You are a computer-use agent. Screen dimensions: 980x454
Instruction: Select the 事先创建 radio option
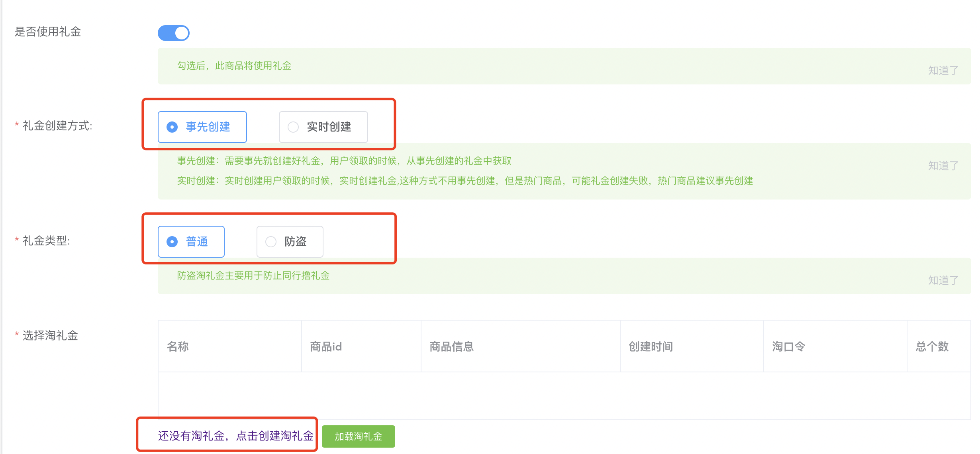(x=202, y=127)
